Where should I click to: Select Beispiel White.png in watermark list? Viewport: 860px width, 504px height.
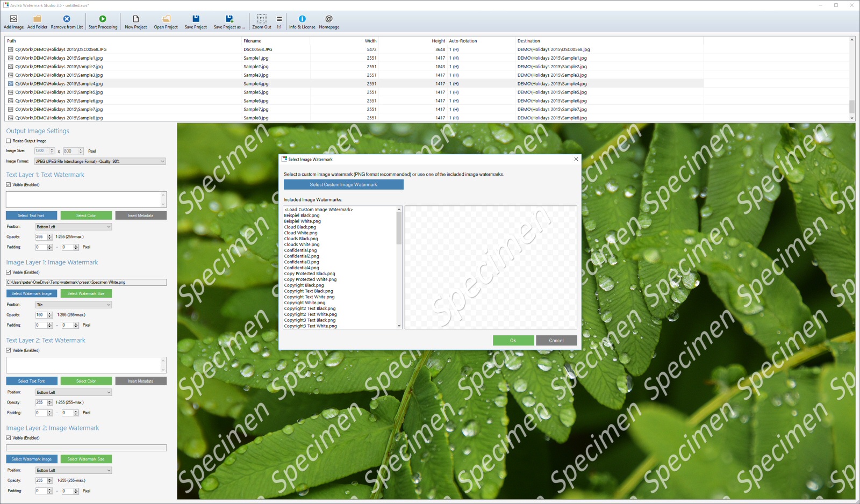click(302, 221)
